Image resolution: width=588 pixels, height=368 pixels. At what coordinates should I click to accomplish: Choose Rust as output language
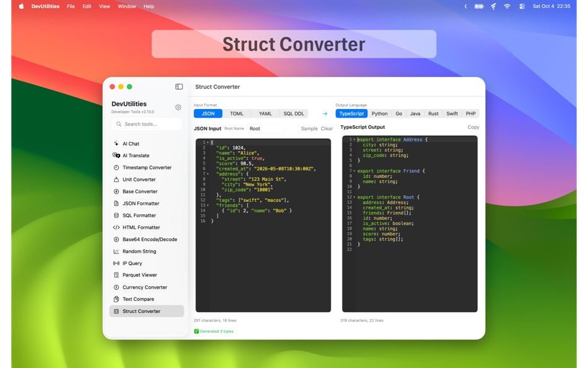433,113
